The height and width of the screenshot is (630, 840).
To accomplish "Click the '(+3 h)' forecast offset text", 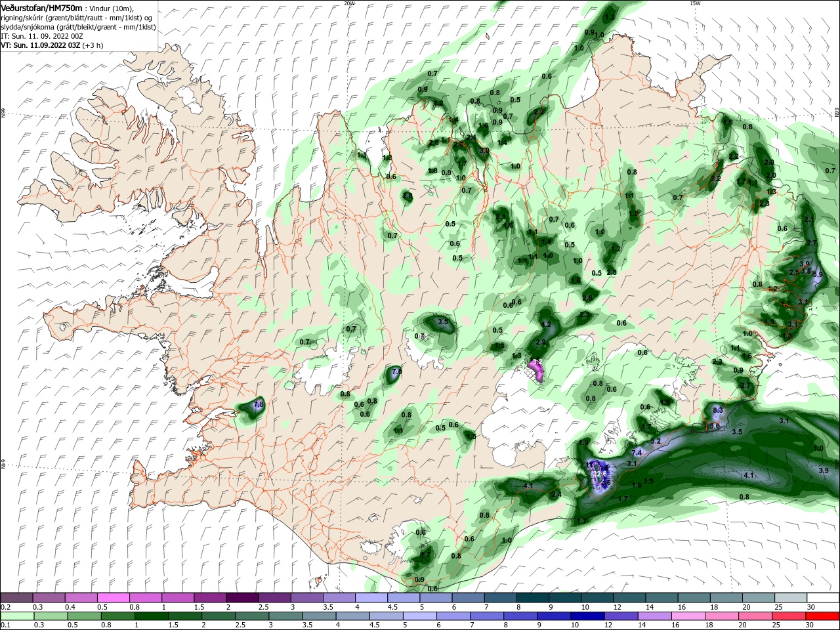I will [93, 45].
